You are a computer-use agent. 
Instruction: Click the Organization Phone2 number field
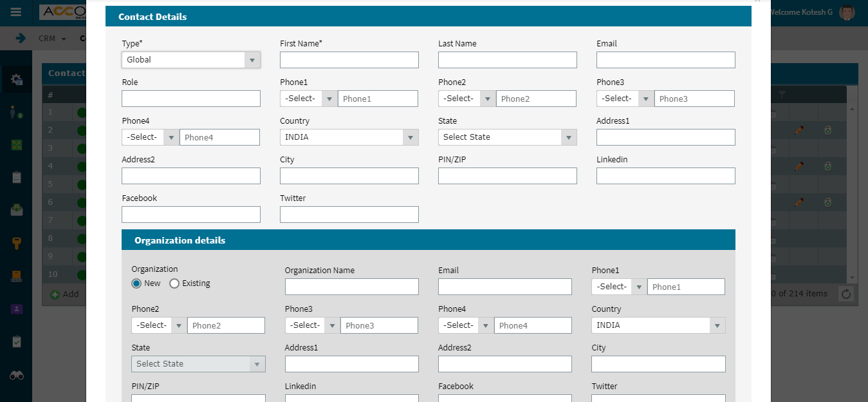pos(226,325)
